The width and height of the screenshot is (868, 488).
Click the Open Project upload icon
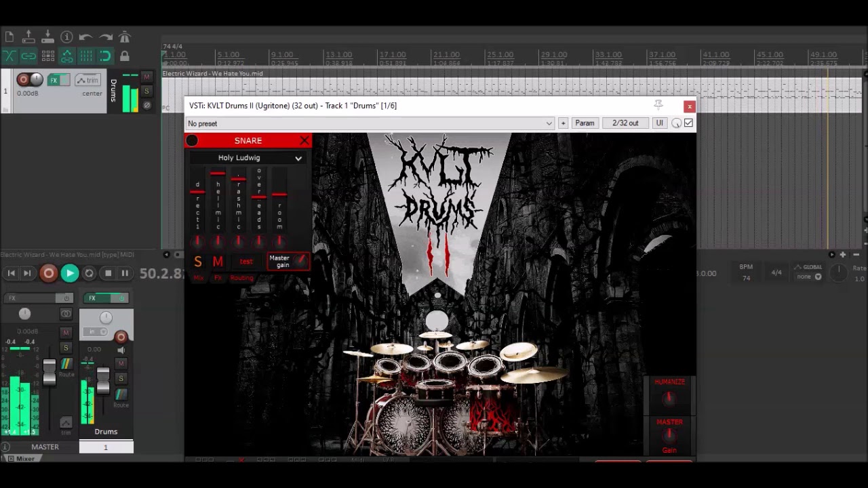pyautogui.click(x=28, y=37)
